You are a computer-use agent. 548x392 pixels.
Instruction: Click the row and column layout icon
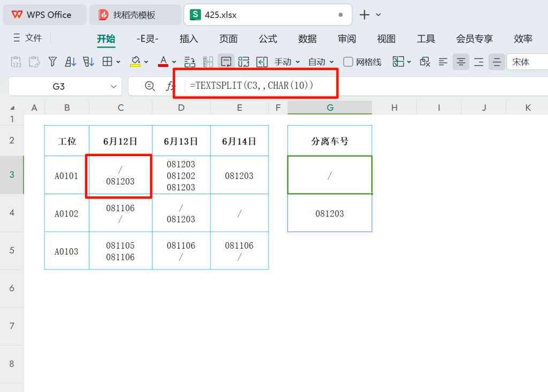point(189,62)
